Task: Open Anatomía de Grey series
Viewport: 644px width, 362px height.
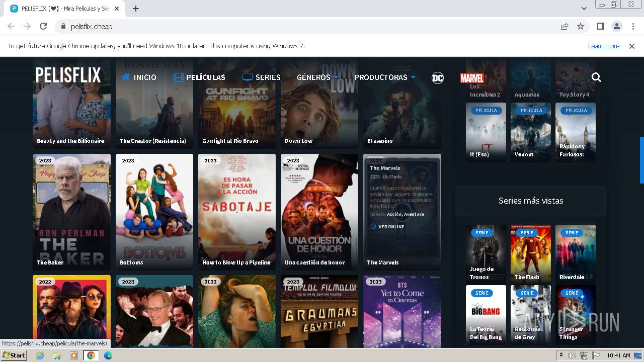Action: point(531,314)
